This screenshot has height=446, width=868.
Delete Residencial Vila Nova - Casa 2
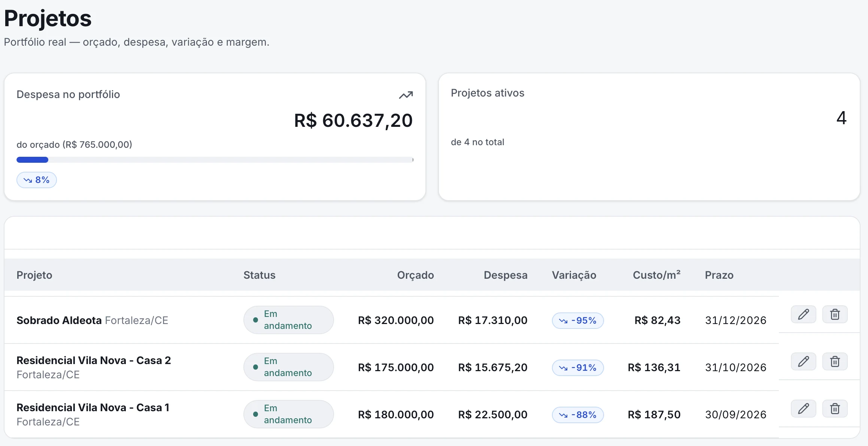coord(835,361)
